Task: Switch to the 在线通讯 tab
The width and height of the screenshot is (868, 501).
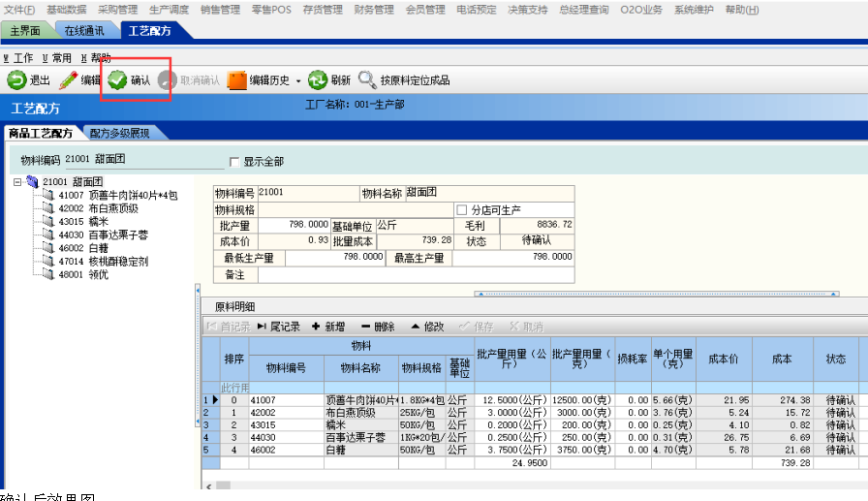Action: 84,31
